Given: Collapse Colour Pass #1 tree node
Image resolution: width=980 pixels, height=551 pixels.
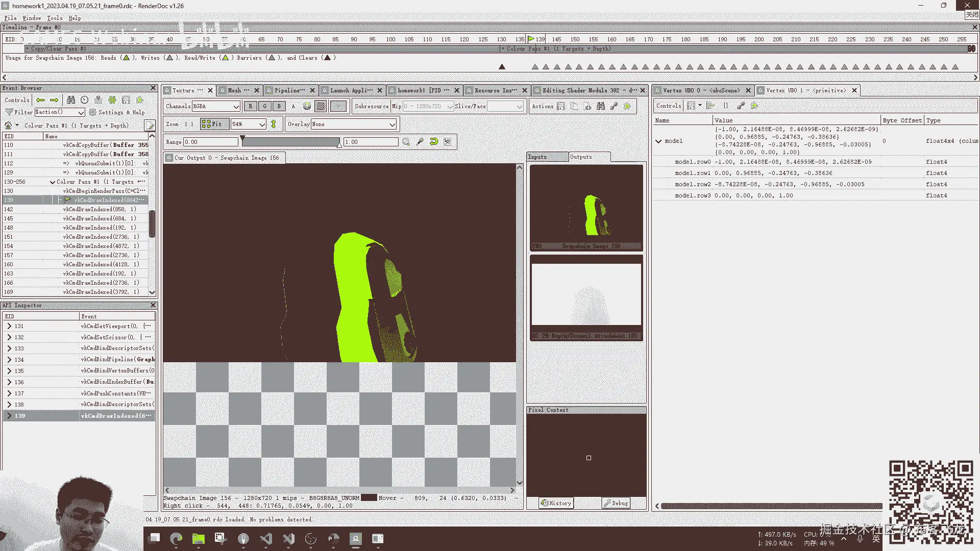Looking at the screenshot, I should point(53,182).
